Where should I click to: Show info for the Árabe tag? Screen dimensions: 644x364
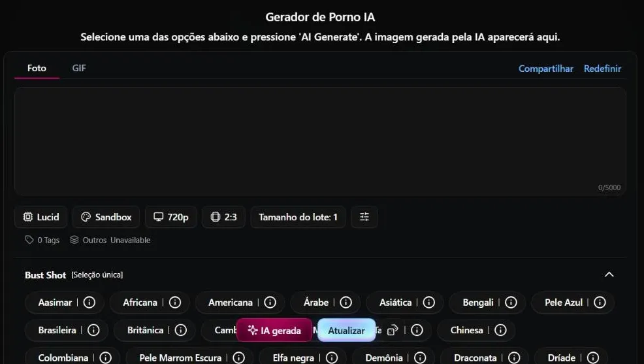click(x=346, y=303)
